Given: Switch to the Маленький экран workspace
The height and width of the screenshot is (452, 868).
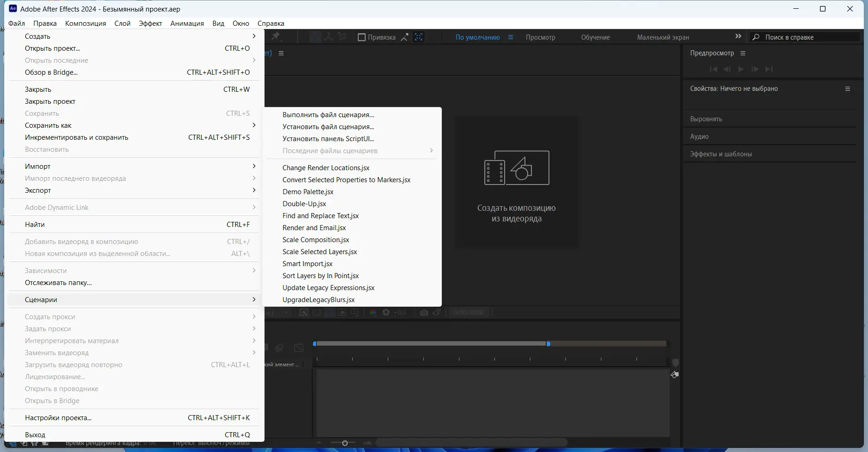Looking at the screenshot, I should pyautogui.click(x=663, y=37).
